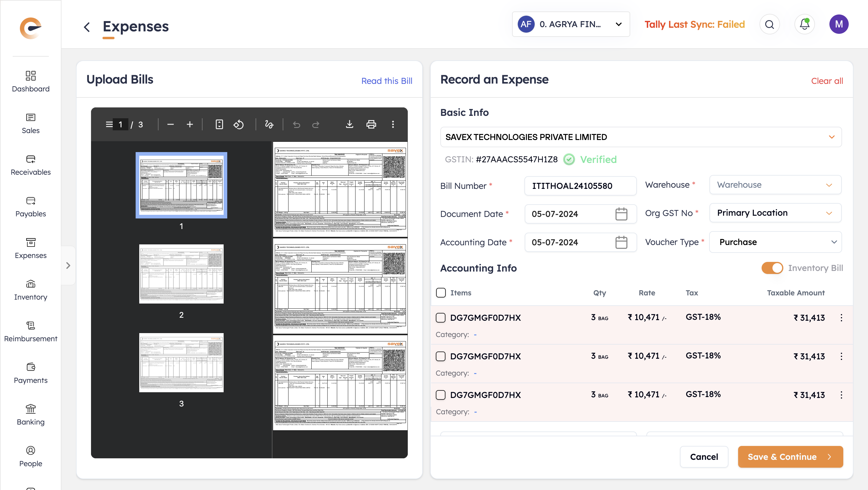The image size is (868, 490).
Task: Click the print icon in viewer
Action: (x=371, y=124)
